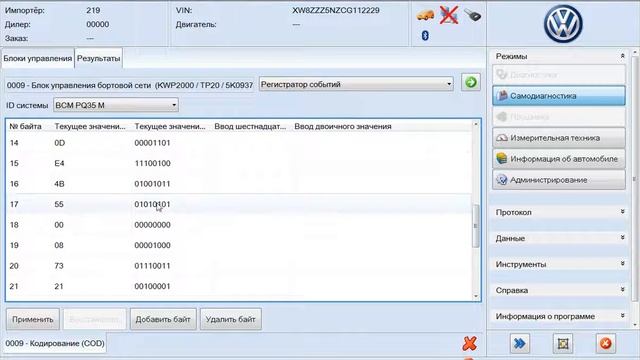Click the Применить button
Viewport: 640px width, 360px height.
click(33, 319)
